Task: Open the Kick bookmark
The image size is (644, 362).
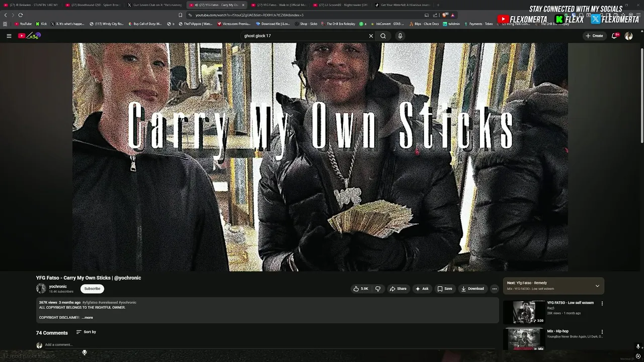Action: click(42, 24)
